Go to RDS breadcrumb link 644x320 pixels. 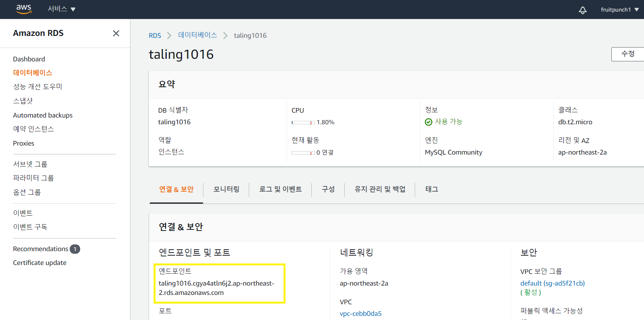click(x=155, y=36)
